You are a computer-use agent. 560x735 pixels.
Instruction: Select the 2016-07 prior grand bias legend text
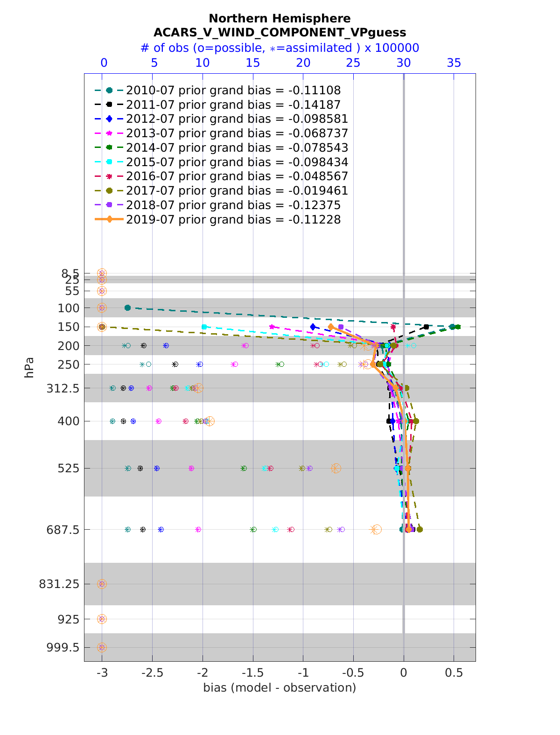tap(237, 176)
